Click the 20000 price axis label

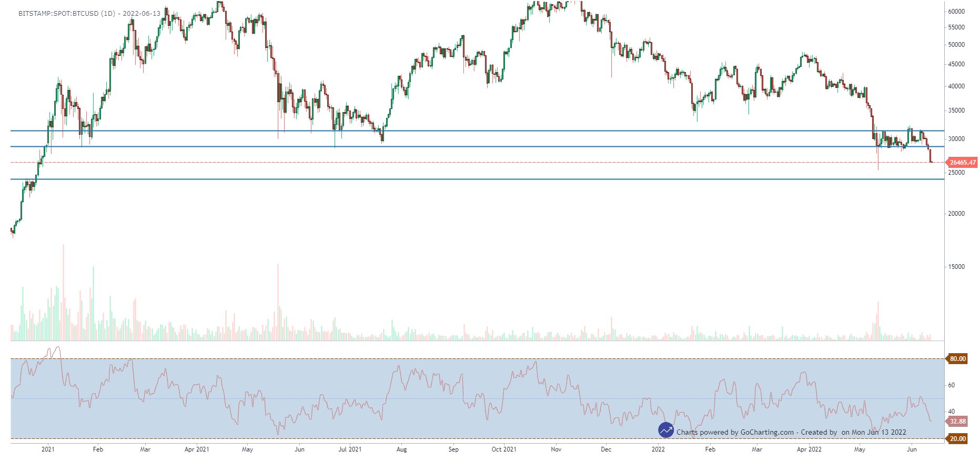(x=956, y=214)
